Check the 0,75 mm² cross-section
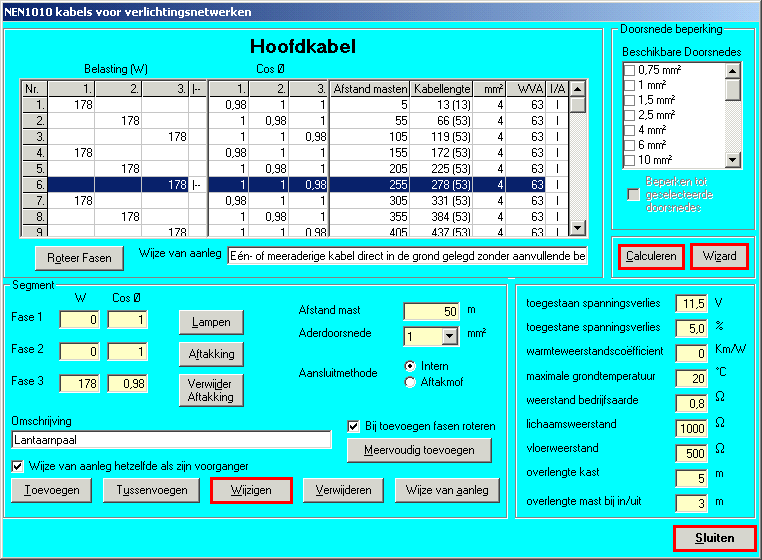 click(629, 70)
